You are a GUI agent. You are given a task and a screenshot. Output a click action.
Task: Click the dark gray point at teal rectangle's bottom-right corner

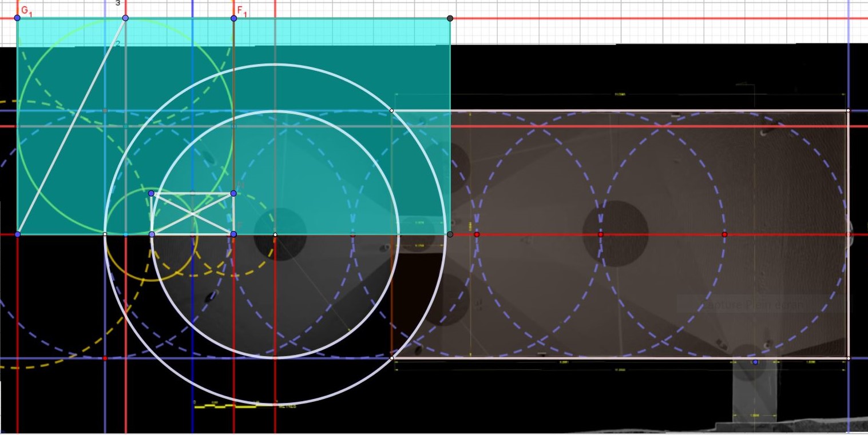pos(450,234)
